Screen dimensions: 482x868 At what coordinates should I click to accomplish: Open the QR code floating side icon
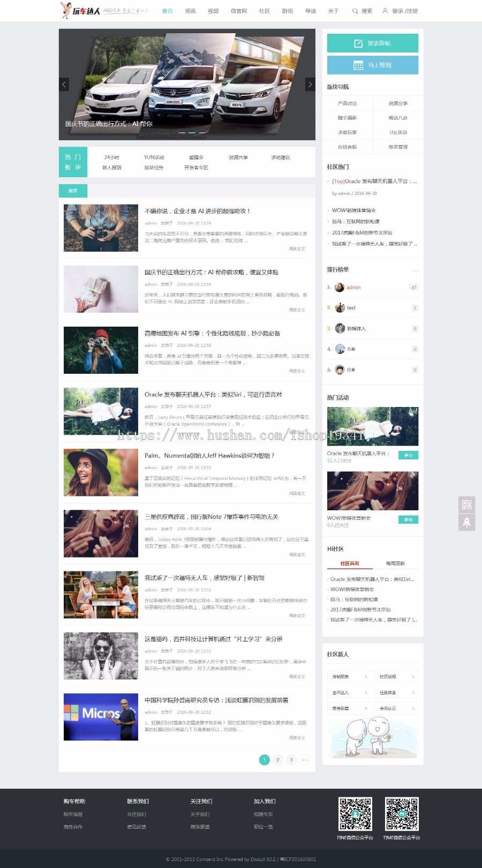pyautogui.click(x=466, y=504)
